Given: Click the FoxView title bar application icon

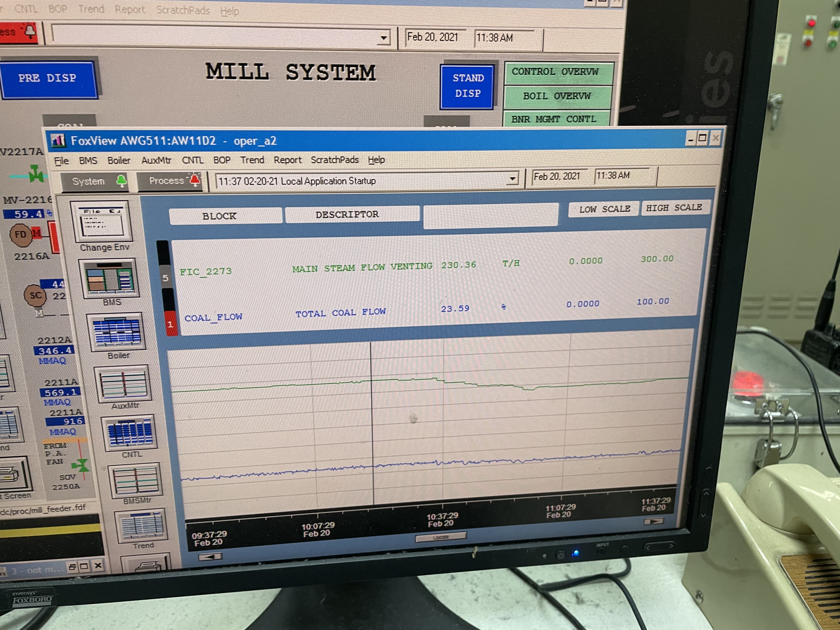Looking at the screenshot, I should [58, 141].
